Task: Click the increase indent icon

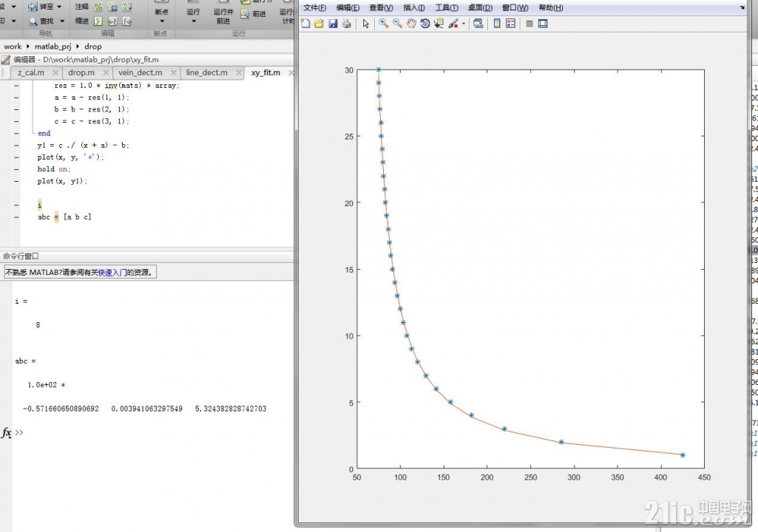Action: (x=112, y=21)
